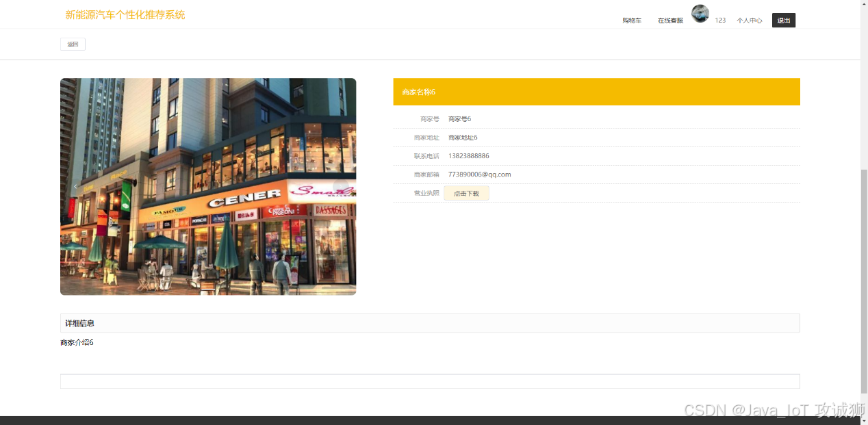Click the user avatar image
This screenshot has width=868, height=425.
(x=700, y=14)
